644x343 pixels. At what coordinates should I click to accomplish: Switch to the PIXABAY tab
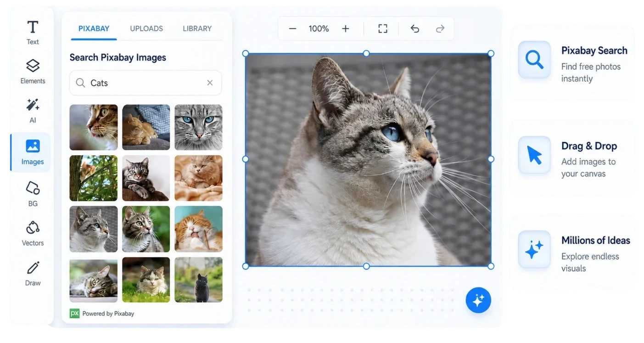pyautogui.click(x=94, y=28)
